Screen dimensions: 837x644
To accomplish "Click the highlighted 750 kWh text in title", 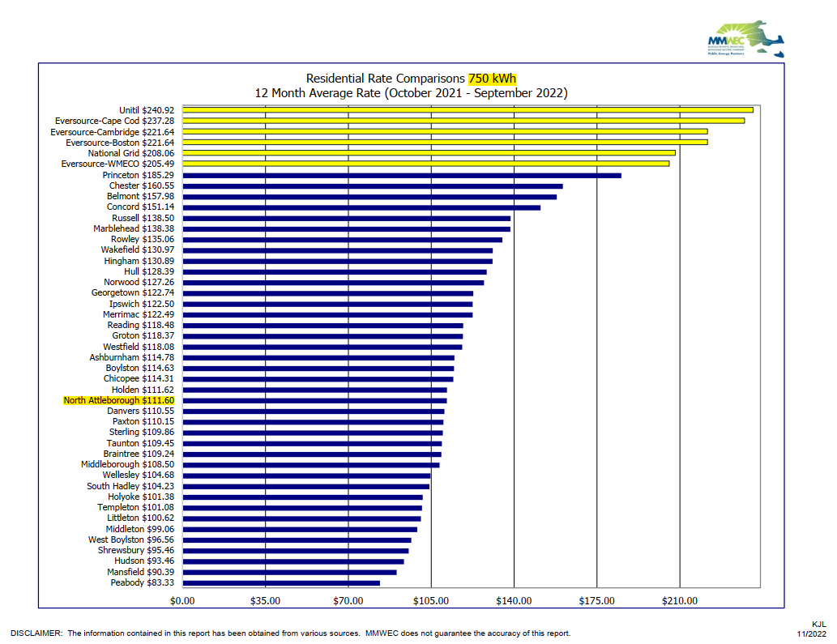I will click(x=492, y=79).
